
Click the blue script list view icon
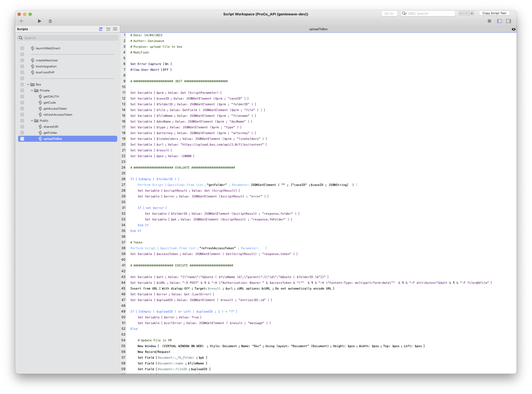(101, 29)
